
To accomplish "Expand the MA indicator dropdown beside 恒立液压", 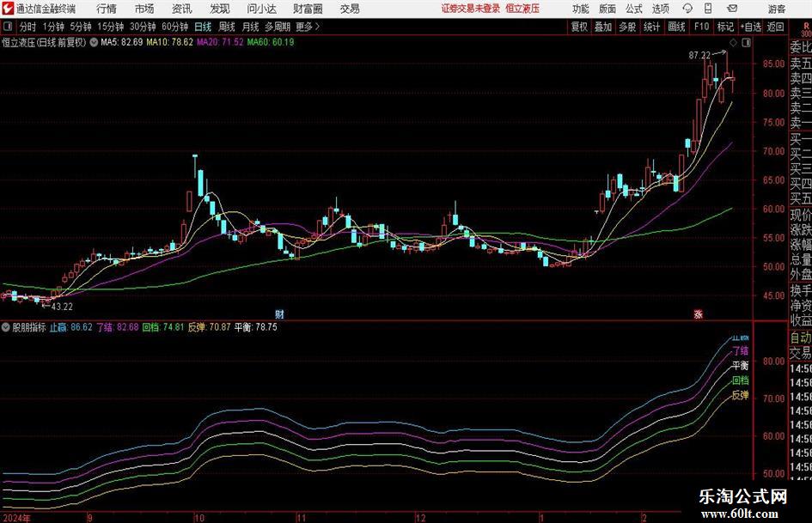I will point(94,42).
